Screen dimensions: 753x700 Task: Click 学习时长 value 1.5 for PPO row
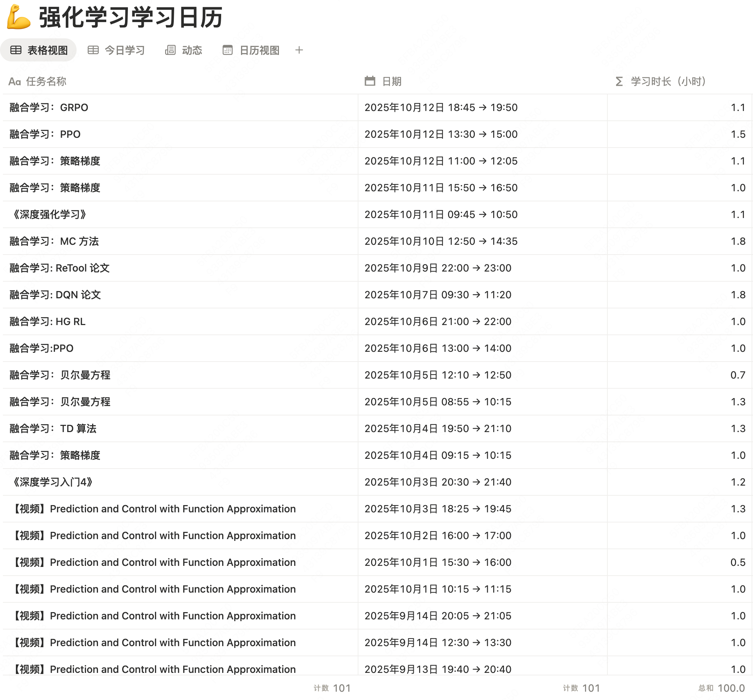[737, 135]
